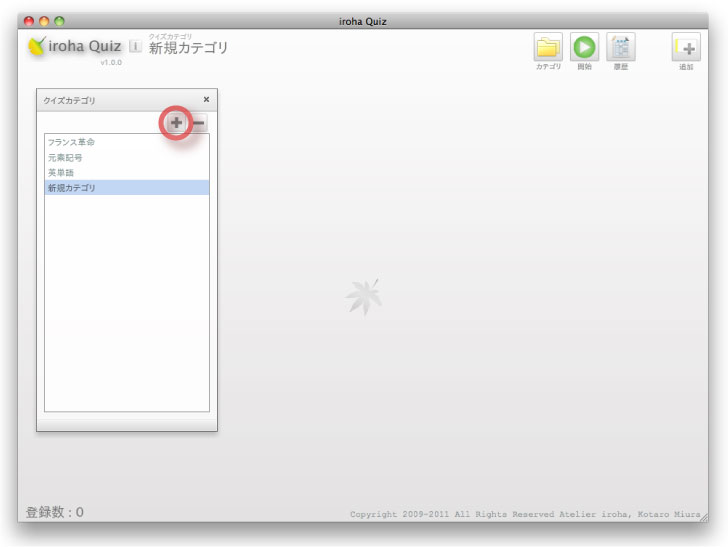Minimize the window with yellow button

tap(43, 20)
